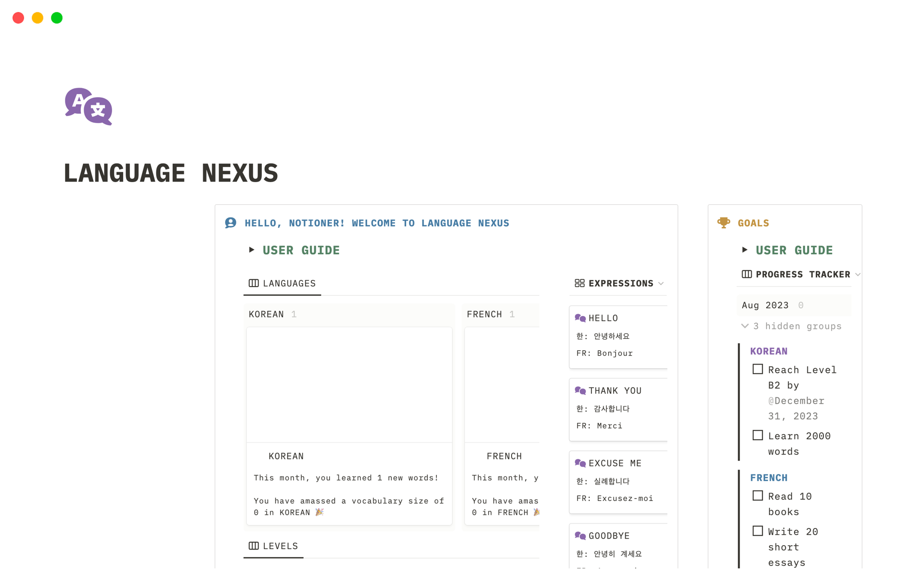924x578 pixels.
Task: Click chat bubbles icon on HELLO card
Action: pos(580,318)
